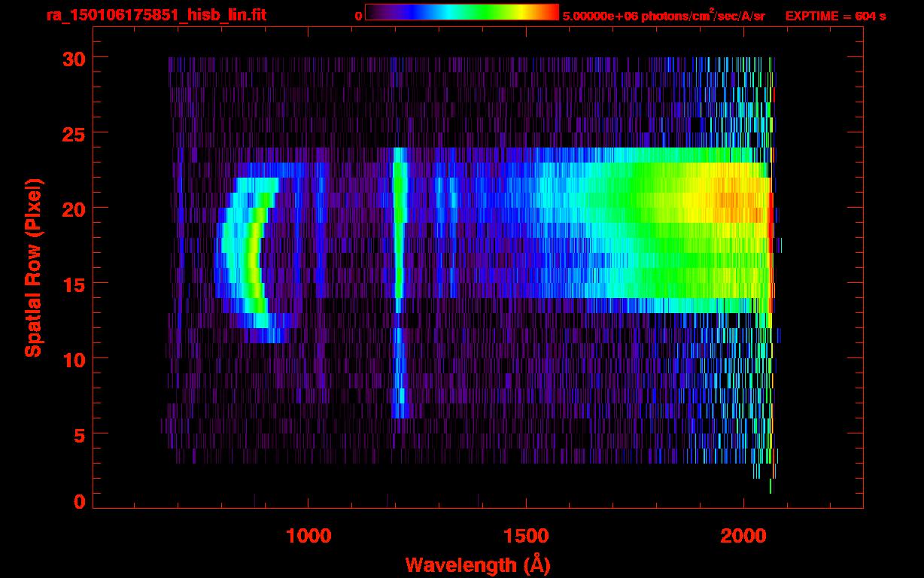Select the 1000 wavelength tick label
The height and width of the screenshot is (578, 924).
pyautogui.click(x=308, y=536)
